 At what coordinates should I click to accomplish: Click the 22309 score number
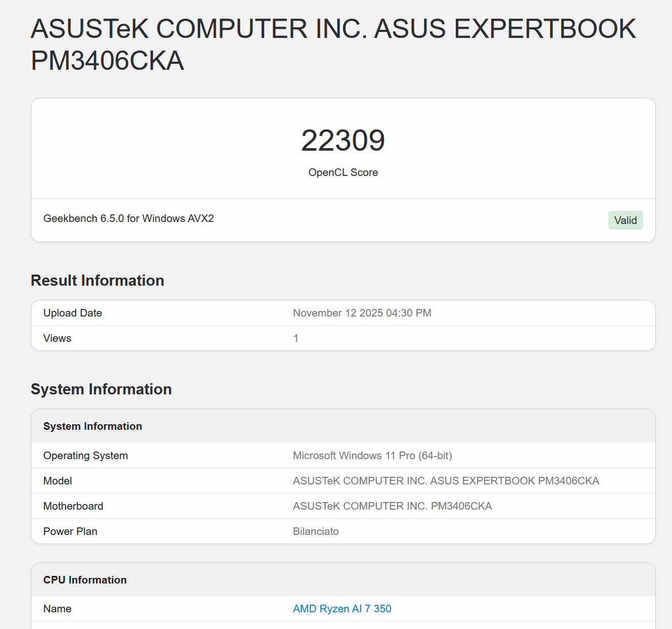[343, 141]
